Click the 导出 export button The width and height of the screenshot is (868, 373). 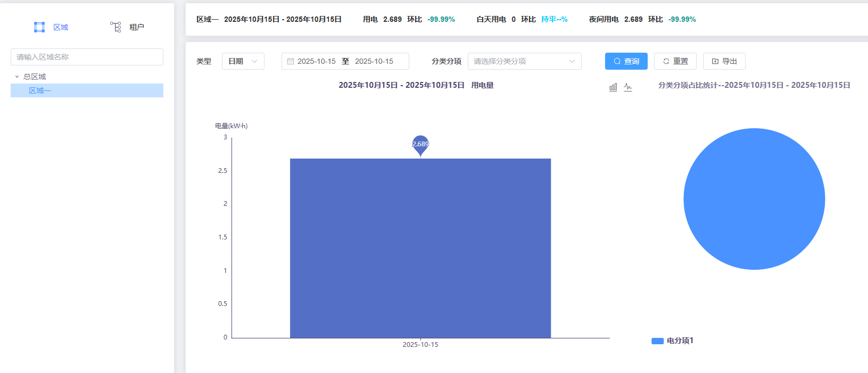pyautogui.click(x=724, y=61)
